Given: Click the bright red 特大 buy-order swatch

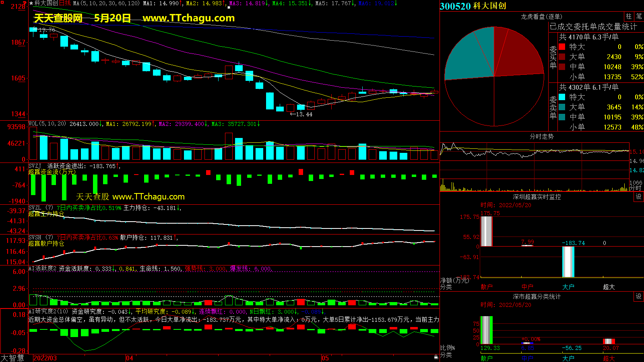Looking at the screenshot, I should coord(562,47).
